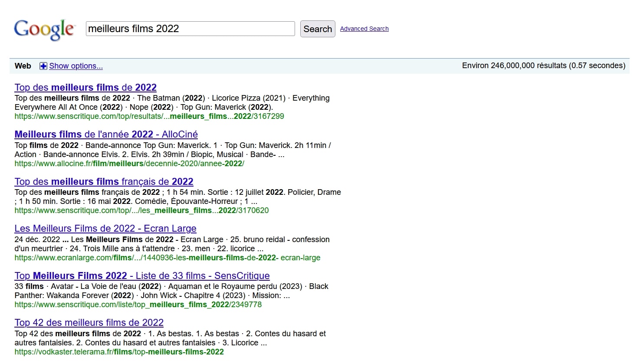
Task: Select the Web tab label
Action: 23,66
